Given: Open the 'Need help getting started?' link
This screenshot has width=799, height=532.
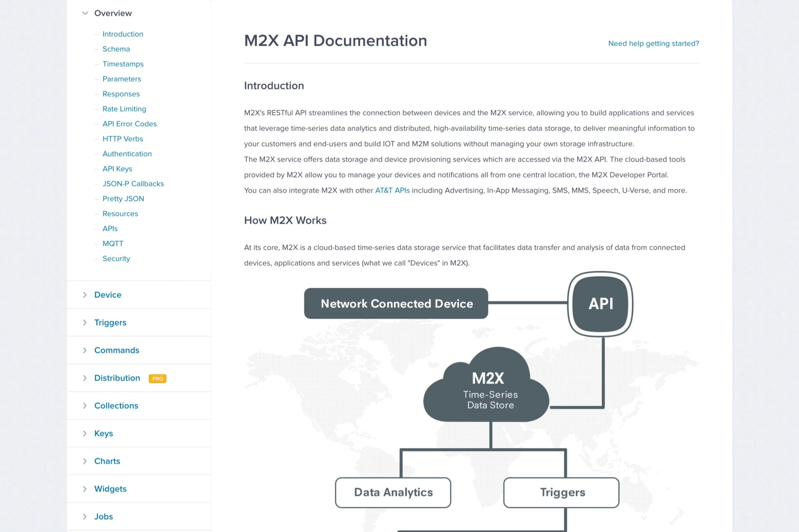Looking at the screenshot, I should 653,43.
